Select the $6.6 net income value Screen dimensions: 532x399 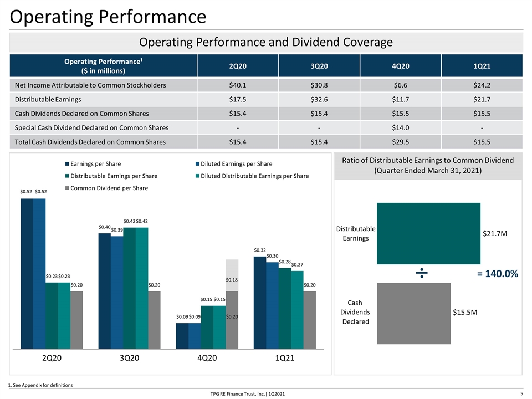[x=400, y=85]
